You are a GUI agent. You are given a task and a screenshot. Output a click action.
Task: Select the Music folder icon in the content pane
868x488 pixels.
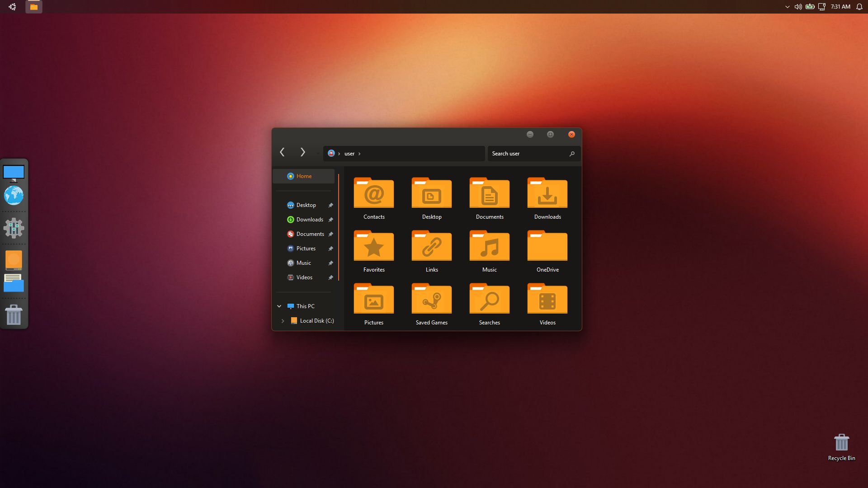click(x=489, y=246)
